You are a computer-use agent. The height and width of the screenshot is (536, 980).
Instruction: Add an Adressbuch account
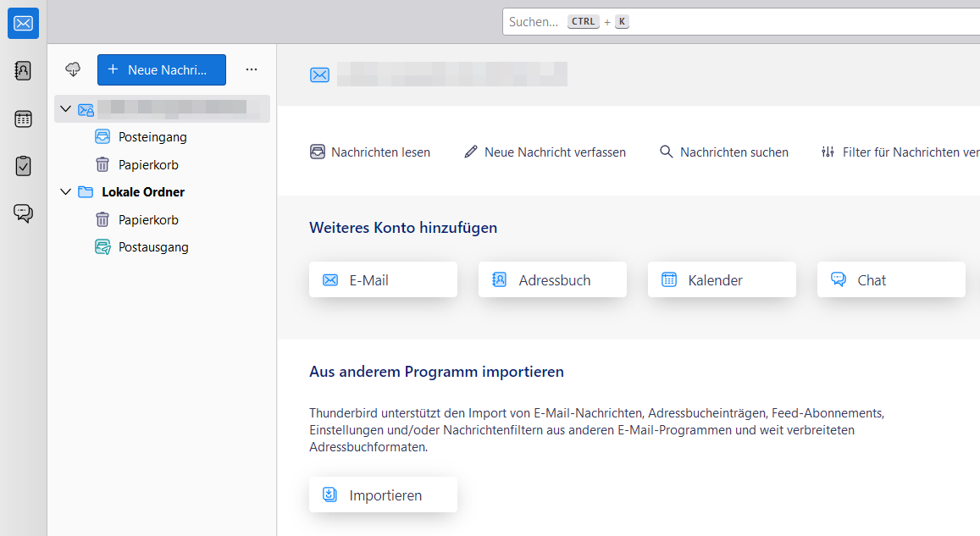552,280
